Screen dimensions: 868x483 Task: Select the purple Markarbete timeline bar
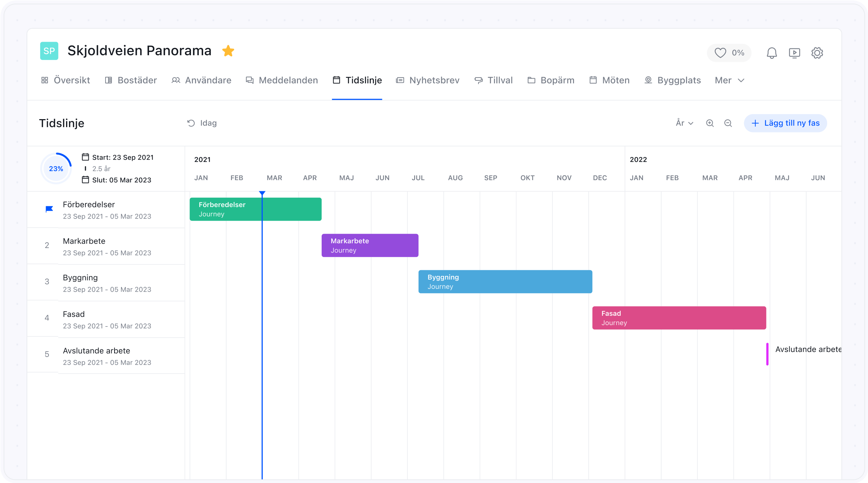(x=370, y=245)
